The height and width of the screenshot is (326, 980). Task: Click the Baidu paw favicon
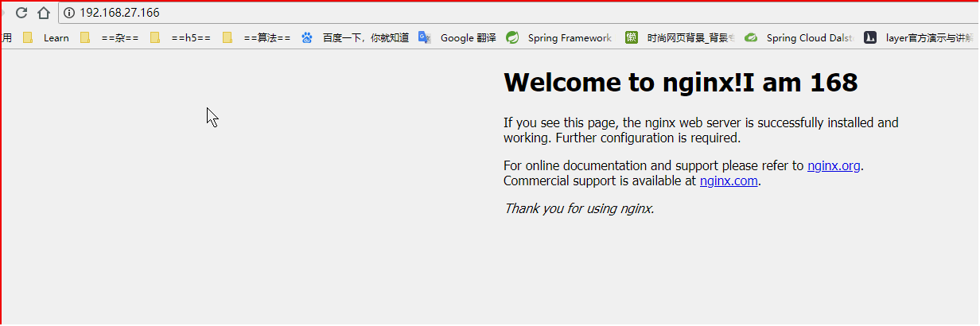pos(307,37)
